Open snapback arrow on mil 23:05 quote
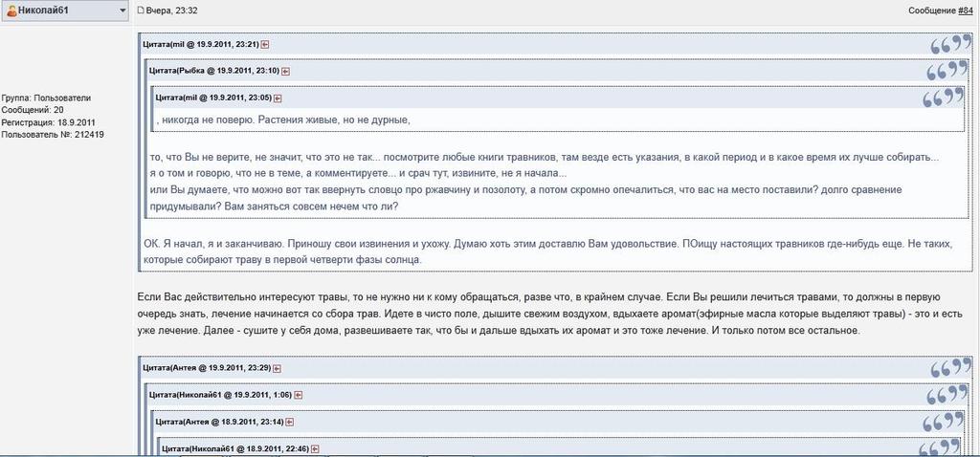This screenshot has width=980, height=457. pos(278,98)
